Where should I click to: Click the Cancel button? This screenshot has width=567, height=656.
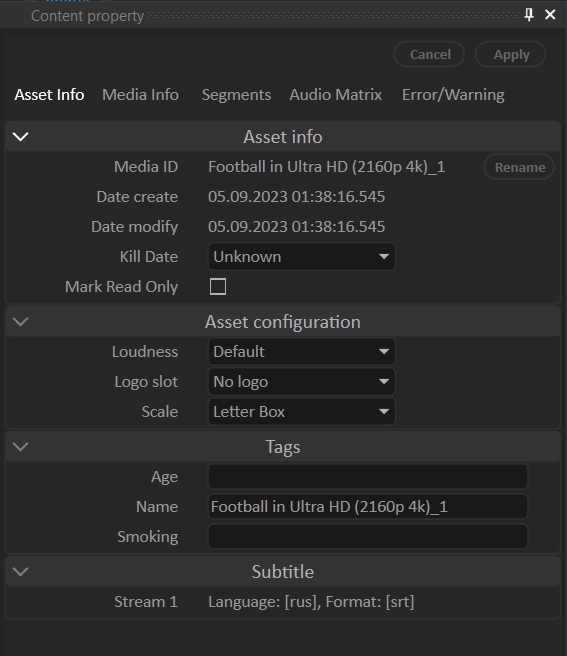tap(429, 54)
